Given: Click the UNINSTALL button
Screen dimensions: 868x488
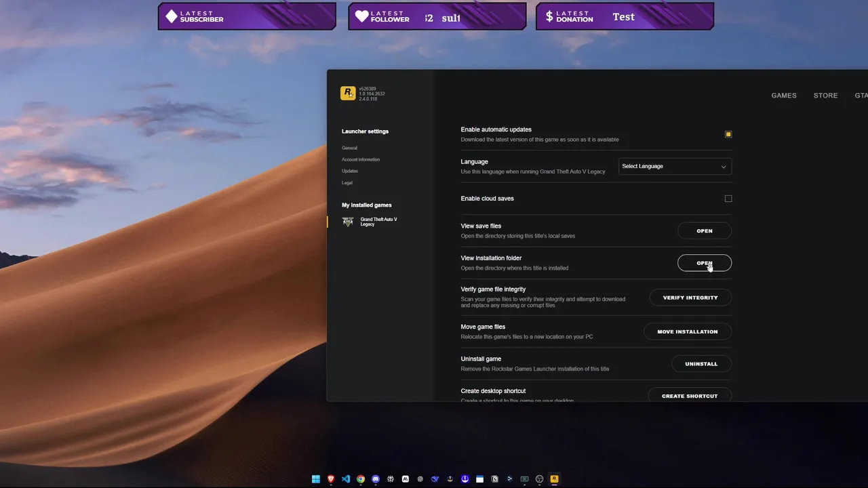Looking at the screenshot, I should pos(701,364).
